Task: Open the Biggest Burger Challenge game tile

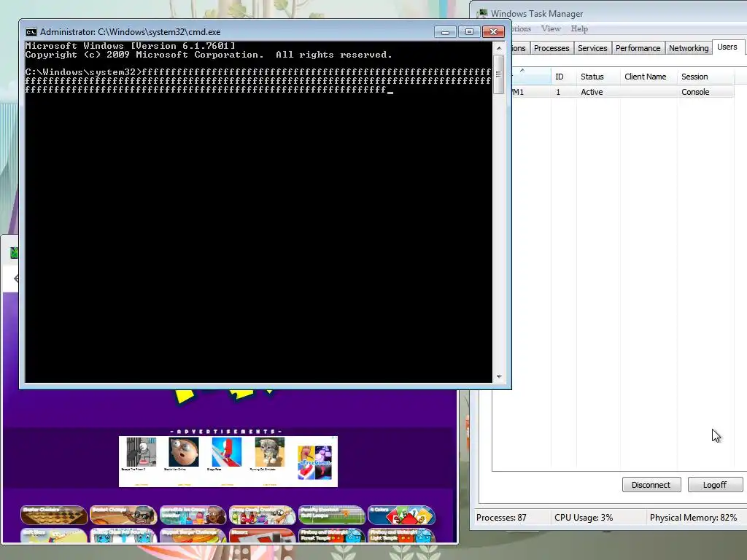Action: [x=193, y=535]
